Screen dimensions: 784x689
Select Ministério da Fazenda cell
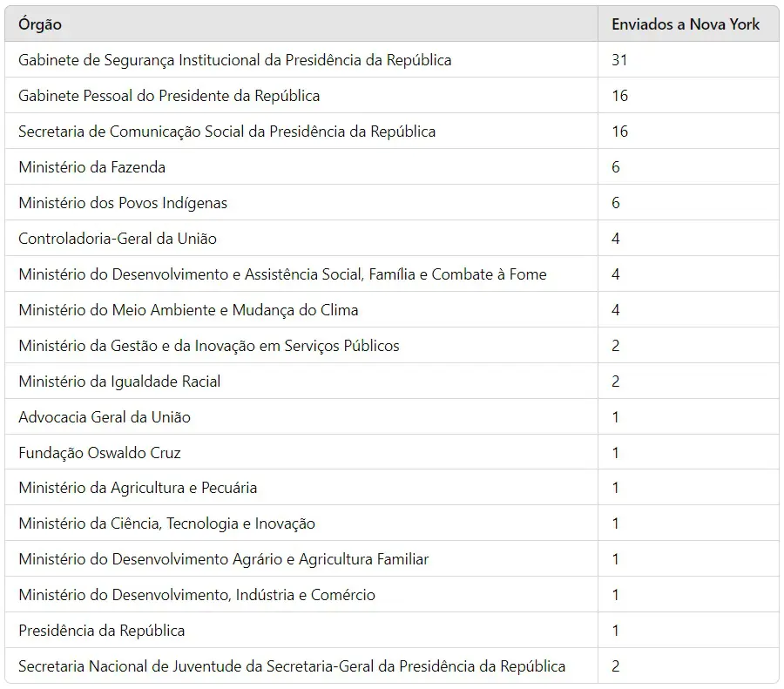tap(301, 166)
